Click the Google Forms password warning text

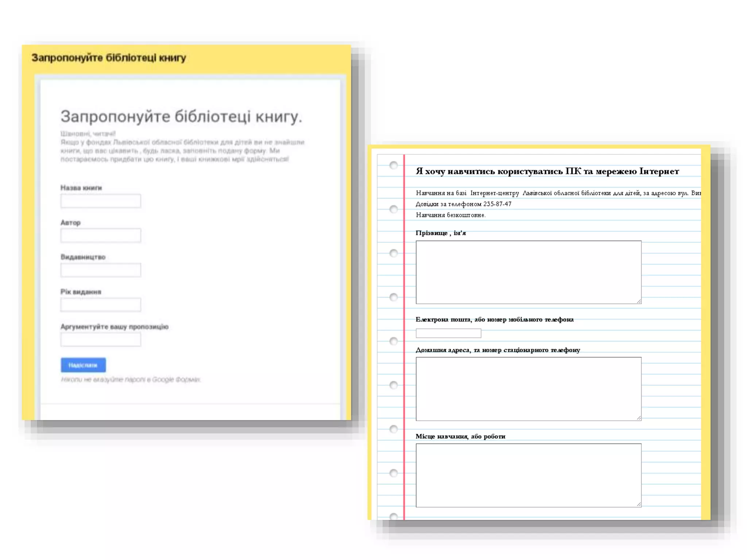131,380
